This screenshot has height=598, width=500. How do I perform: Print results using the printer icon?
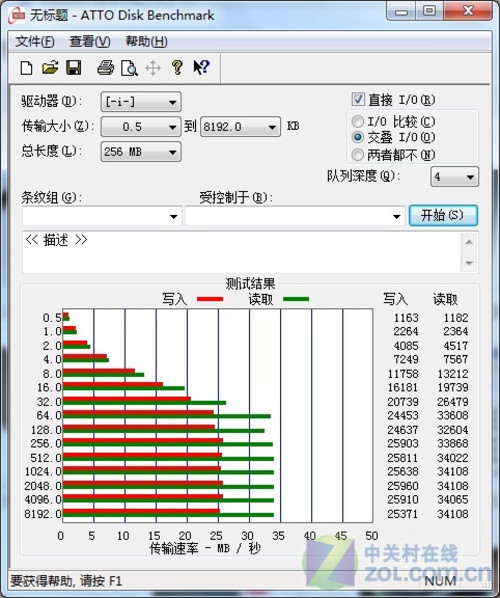point(105,68)
